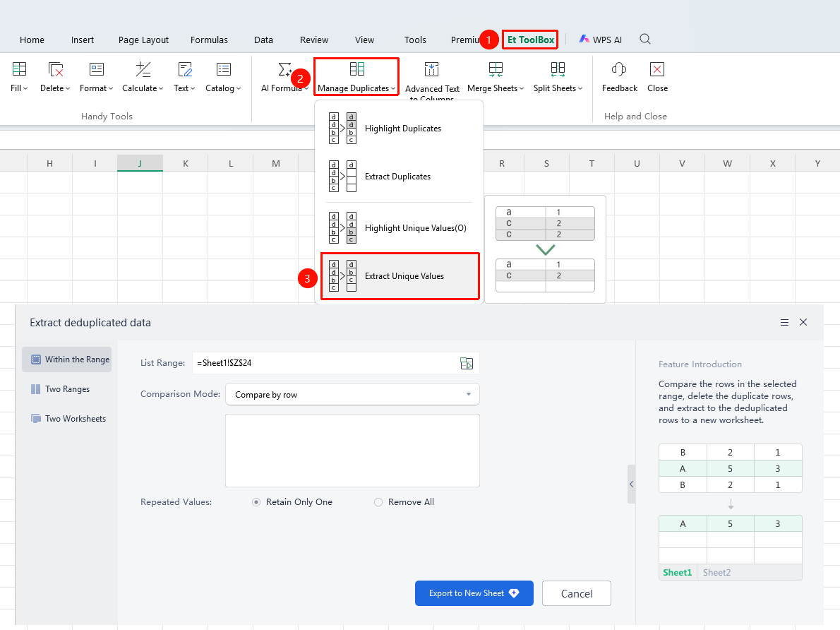
Task: Click Export to New Sheet button
Action: coord(474,593)
